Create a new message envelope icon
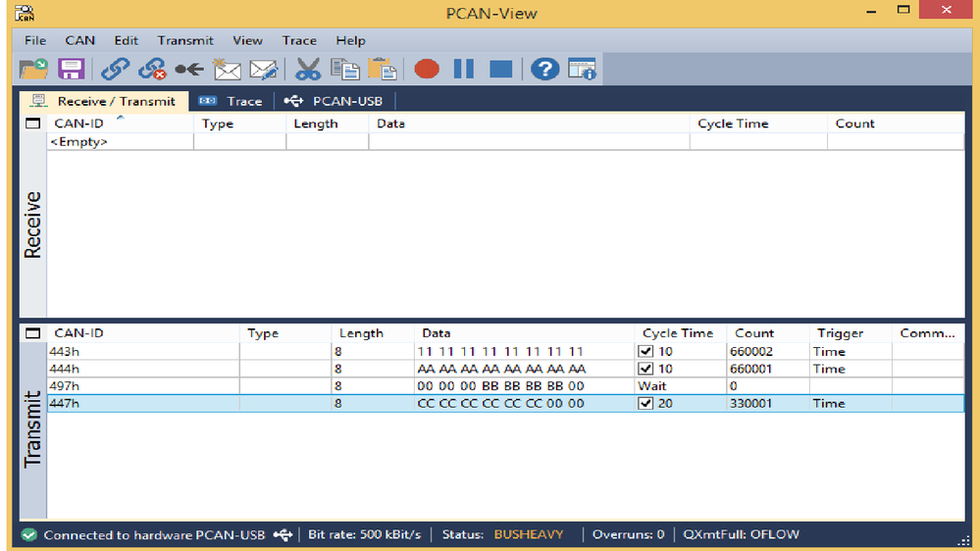Image resolution: width=980 pixels, height=551 pixels. (227, 69)
